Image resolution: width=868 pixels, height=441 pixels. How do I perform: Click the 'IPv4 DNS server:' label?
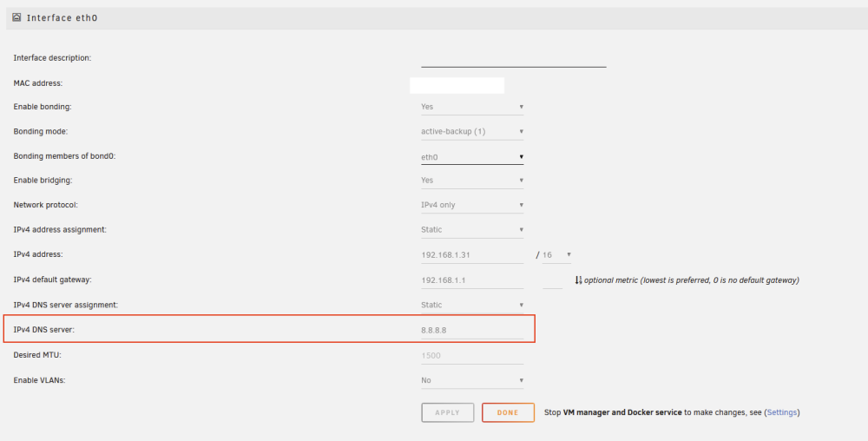(43, 330)
